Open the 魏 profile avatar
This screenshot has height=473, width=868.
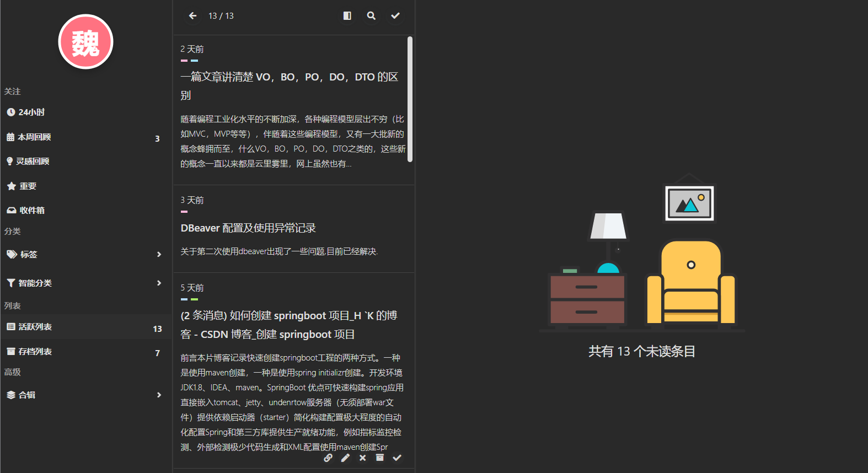pos(85,42)
